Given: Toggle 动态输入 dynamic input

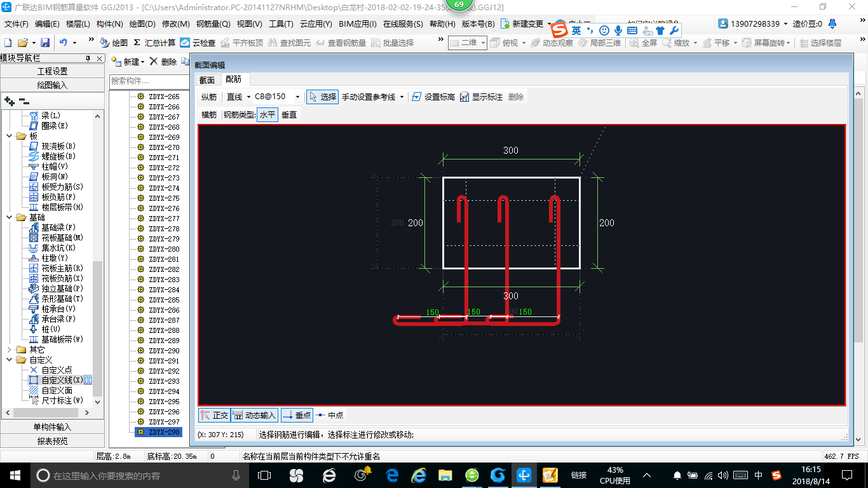Looking at the screenshot, I should coord(254,415).
